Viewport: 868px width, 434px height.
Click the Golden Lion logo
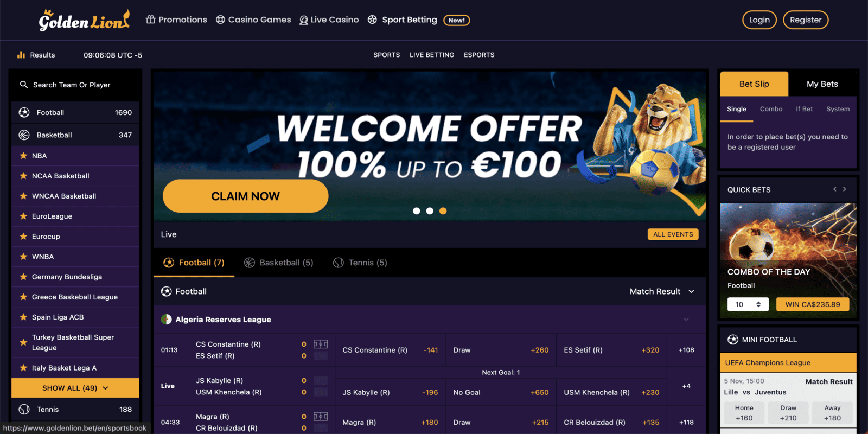coord(84,20)
